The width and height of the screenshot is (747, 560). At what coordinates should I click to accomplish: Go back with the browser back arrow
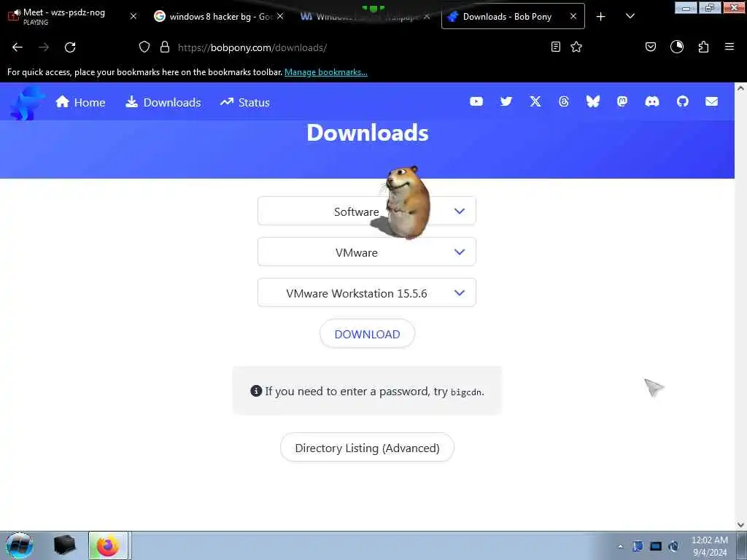click(18, 47)
